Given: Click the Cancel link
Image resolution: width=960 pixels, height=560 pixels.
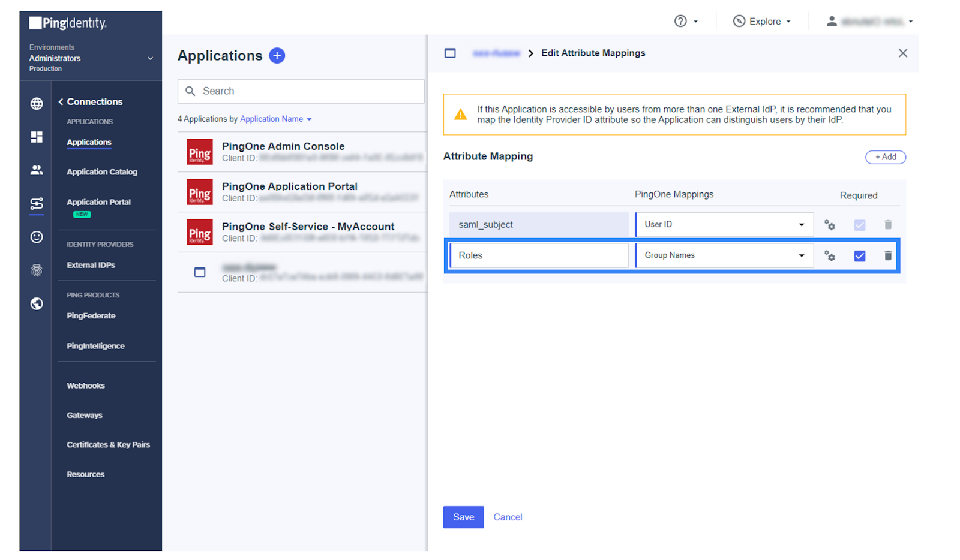Looking at the screenshot, I should point(508,517).
